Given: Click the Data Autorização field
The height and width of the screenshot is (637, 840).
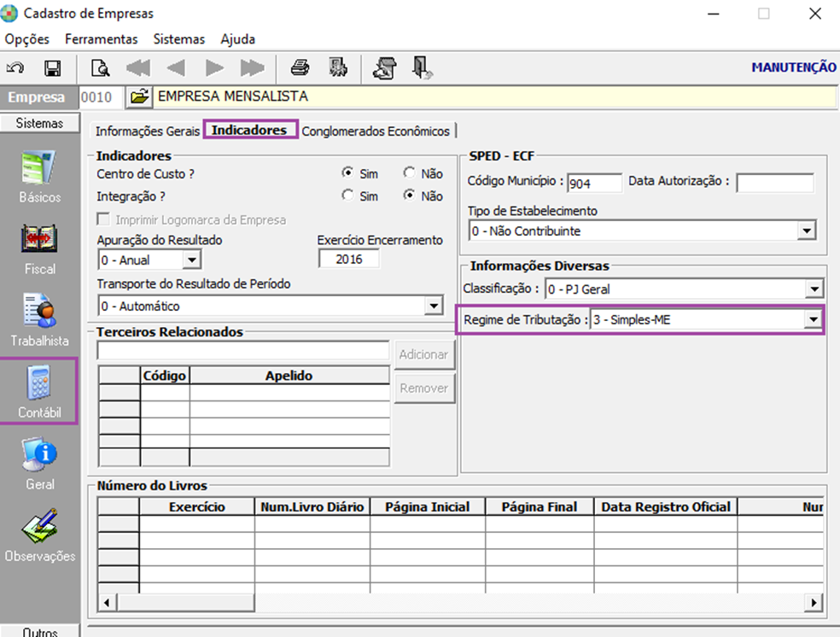Looking at the screenshot, I should (x=775, y=183).
